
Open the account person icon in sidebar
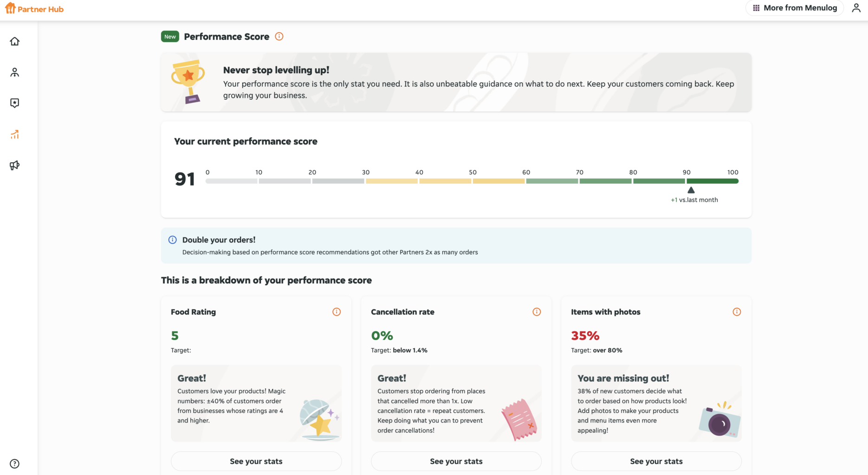click(x=15, y=72)
